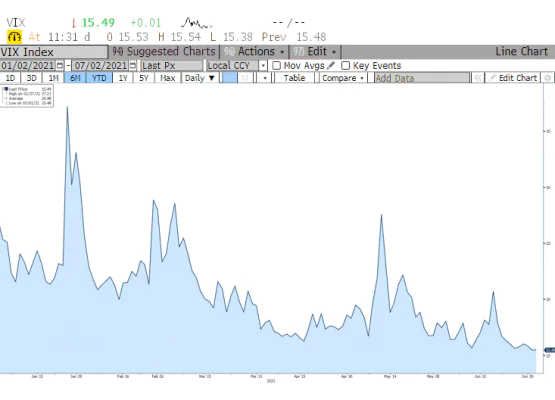Open chart settings gear icon
Viewport: 555px width, 400px height.
pos(548,78)
